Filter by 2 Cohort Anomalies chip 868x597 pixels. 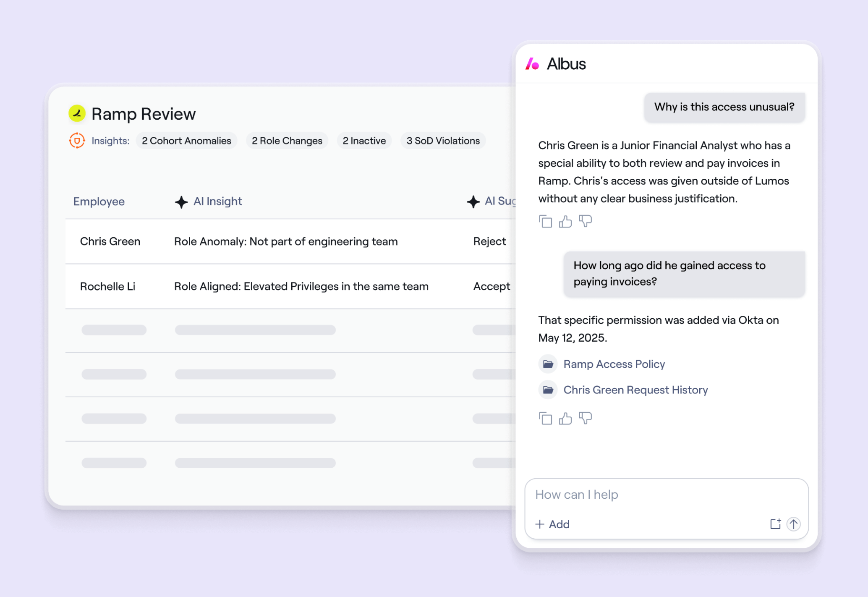[186, 141]
